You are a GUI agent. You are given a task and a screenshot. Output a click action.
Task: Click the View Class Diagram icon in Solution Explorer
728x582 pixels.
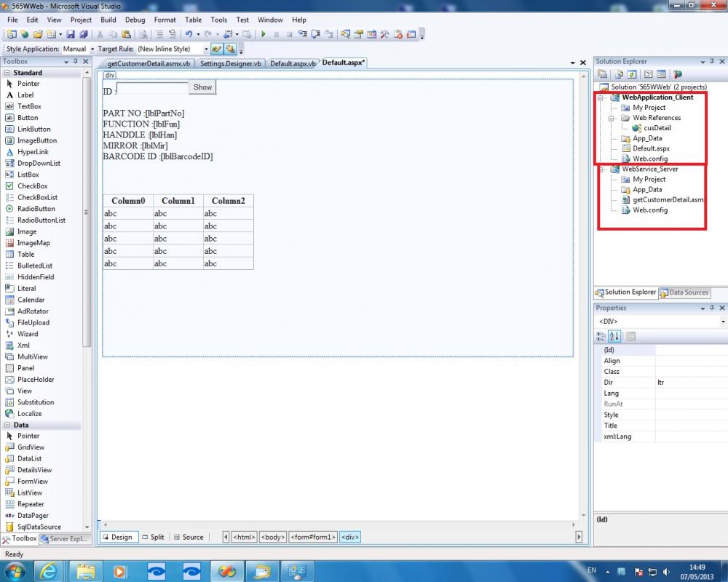[x=678, y=74]
